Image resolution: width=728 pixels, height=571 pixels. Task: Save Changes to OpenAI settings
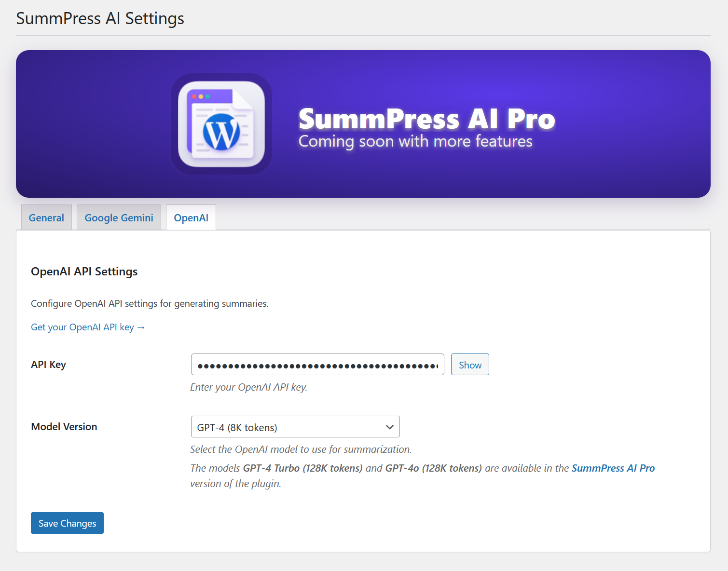point(67,523)
